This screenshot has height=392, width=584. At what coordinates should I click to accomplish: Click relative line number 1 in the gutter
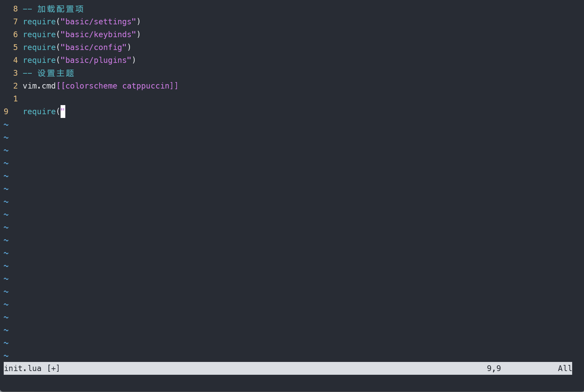[x=16, y=99]
